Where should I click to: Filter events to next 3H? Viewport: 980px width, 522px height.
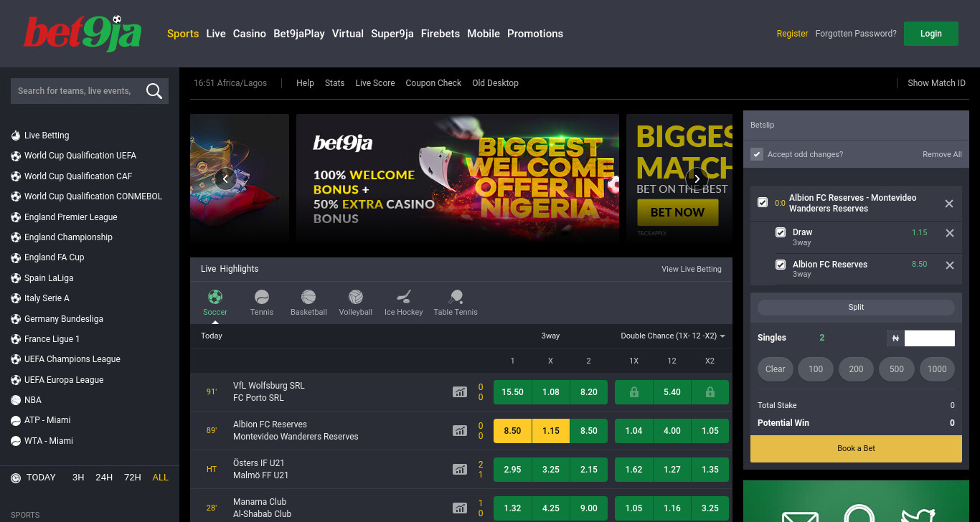click(78, 478)
